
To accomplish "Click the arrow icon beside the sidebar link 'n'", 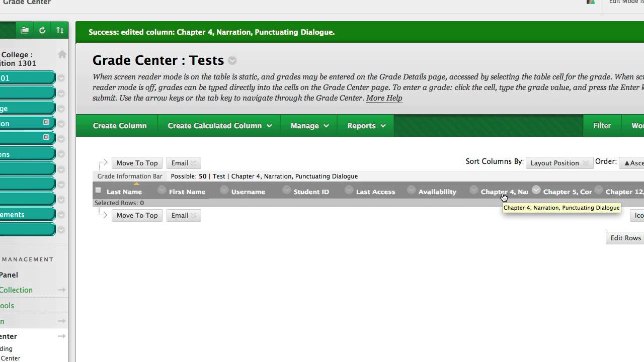I will pyautogui.click(x=61, y=321).
